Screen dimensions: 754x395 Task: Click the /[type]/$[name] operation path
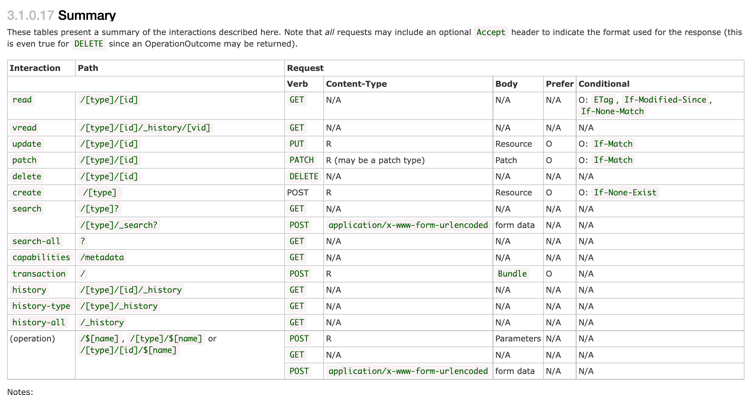166,339
